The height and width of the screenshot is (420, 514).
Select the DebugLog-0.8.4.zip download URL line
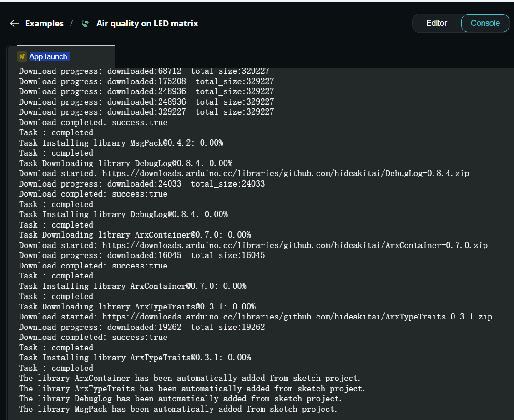(244, 173)
